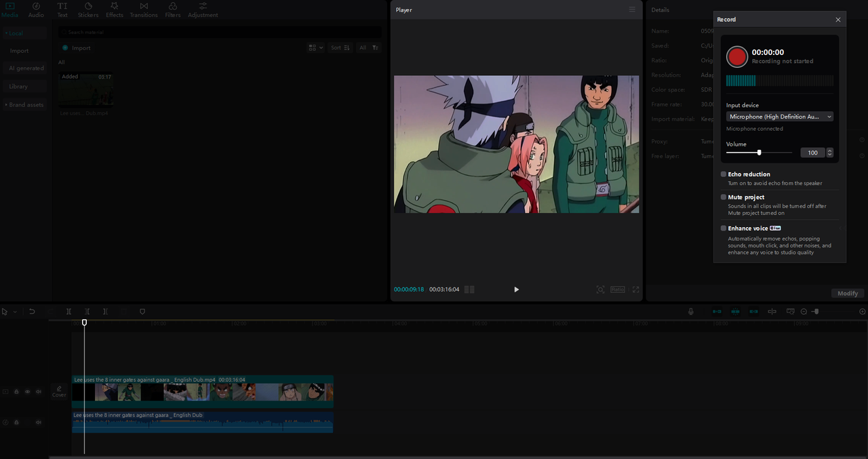Open the grid view layout dropdown
Image resolution: width=868 pixels, height=459 pixels.
(315, 48)
